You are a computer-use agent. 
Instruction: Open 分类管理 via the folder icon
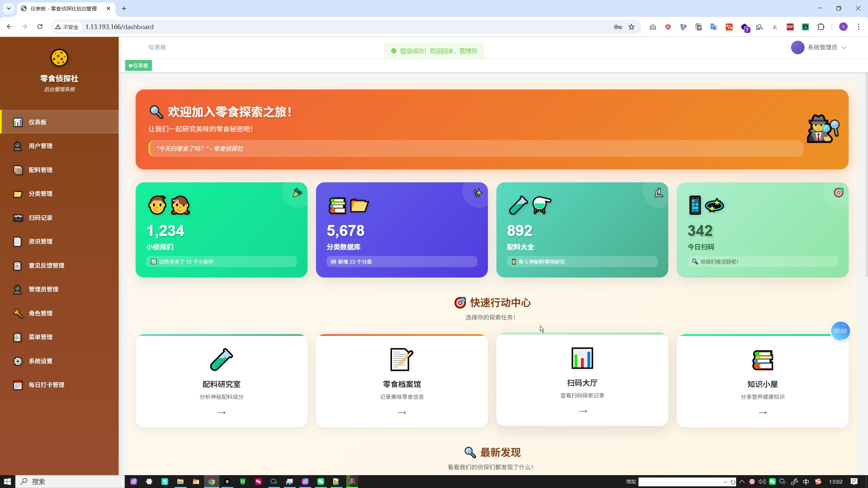[x=18, y=194]
